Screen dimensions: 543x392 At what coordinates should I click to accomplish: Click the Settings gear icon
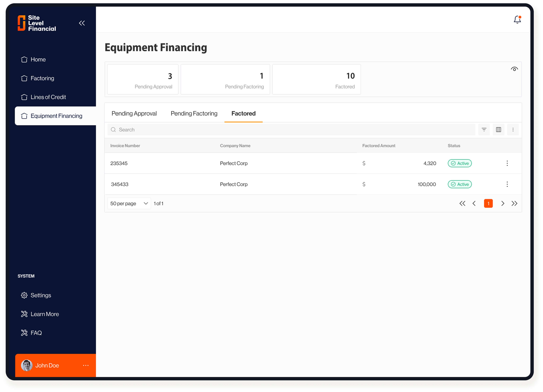tap(24, 295)
